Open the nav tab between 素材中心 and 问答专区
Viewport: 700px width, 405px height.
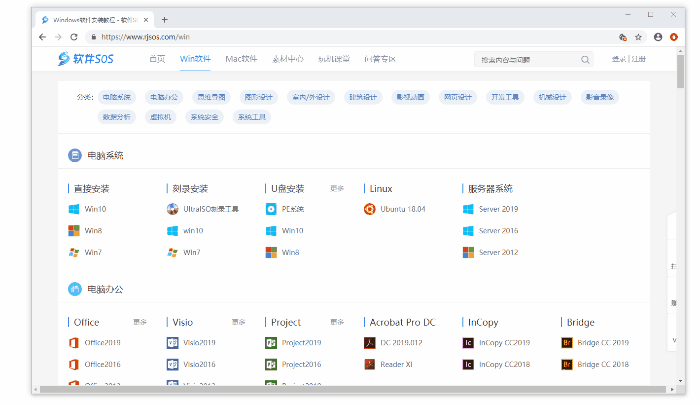tap(334, 59)
